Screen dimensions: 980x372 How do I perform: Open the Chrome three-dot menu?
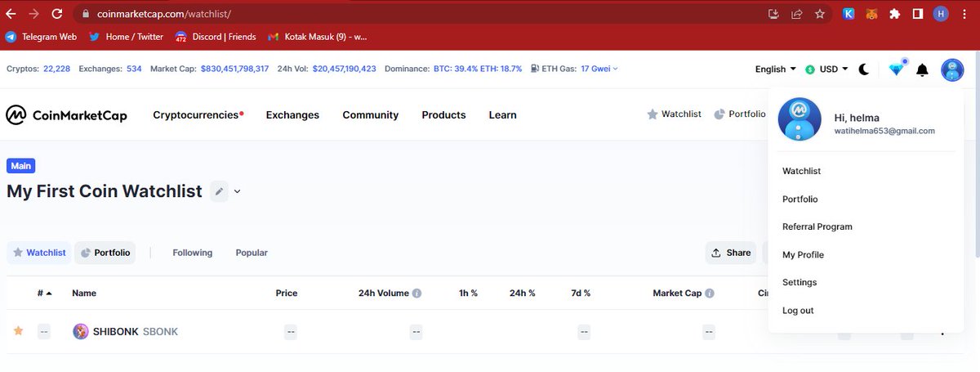pyautogui.click(x=966, y=14)
